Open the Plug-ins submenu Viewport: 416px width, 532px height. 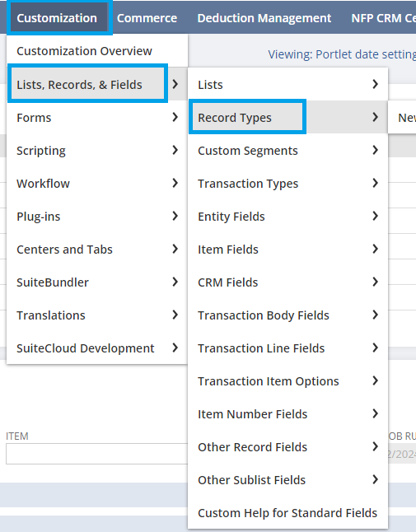(97, 216)
